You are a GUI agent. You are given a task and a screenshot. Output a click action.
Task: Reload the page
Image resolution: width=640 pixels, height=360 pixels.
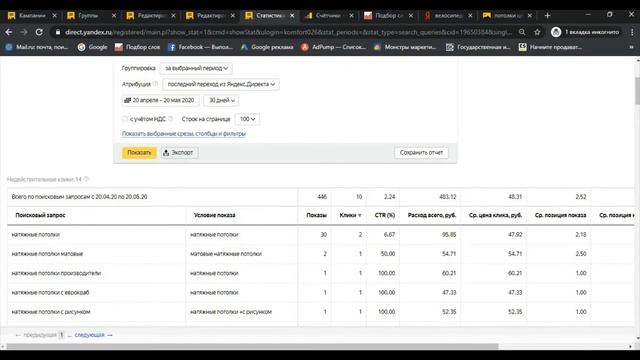click(39, 32)
